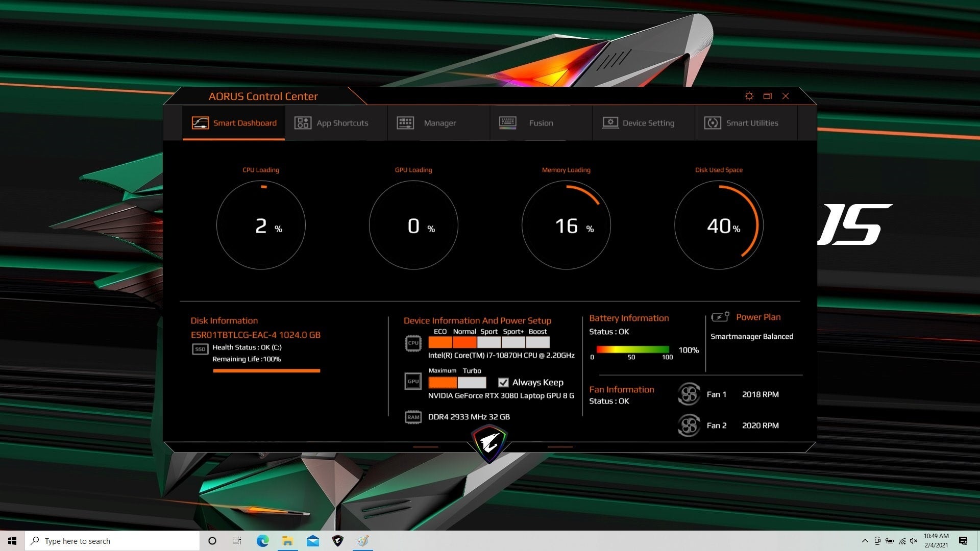This screenshot has height=551, width=980.
Task: Click the NVIDIA GeForce RTX 3080 text
Action: click(501, 395)
